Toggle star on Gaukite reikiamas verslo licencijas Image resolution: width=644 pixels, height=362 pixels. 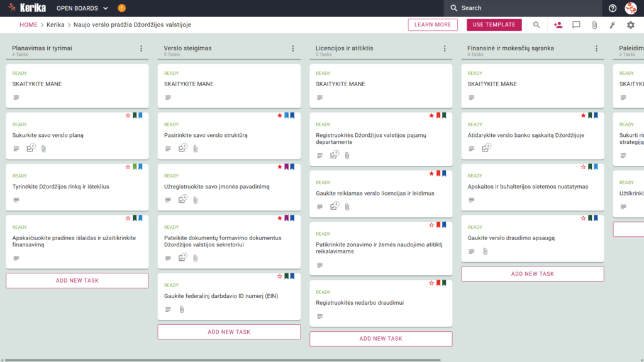click(x=431, y=173)
